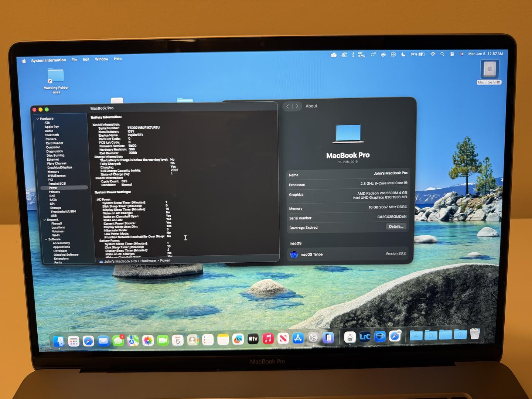Launch Safari from the Dock

pyautogui.click(x=88, y=341)
